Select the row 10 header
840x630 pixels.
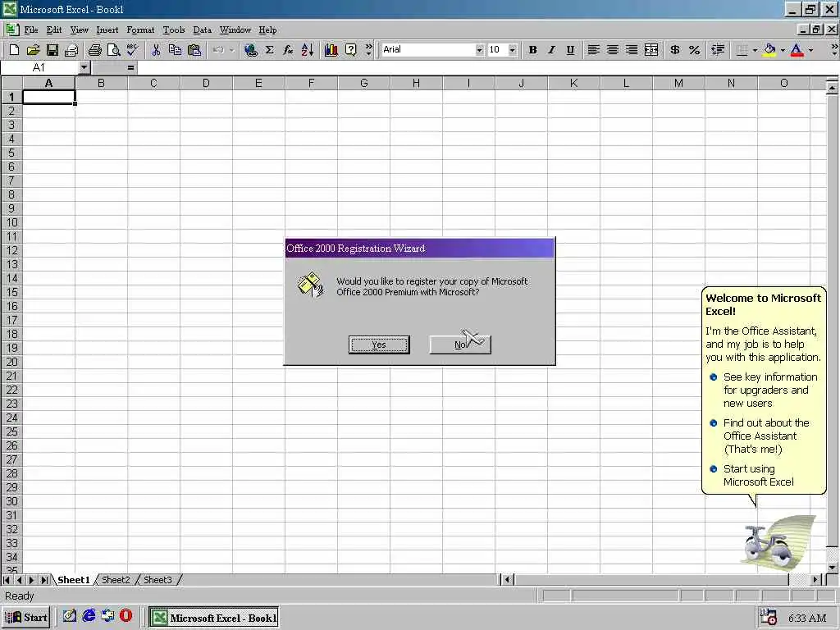pos(11,222)
